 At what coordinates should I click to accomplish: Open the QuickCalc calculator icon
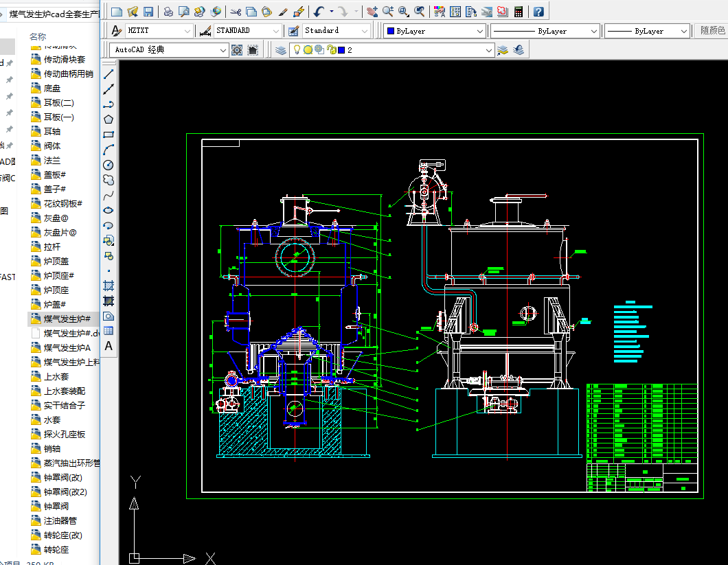519,12
